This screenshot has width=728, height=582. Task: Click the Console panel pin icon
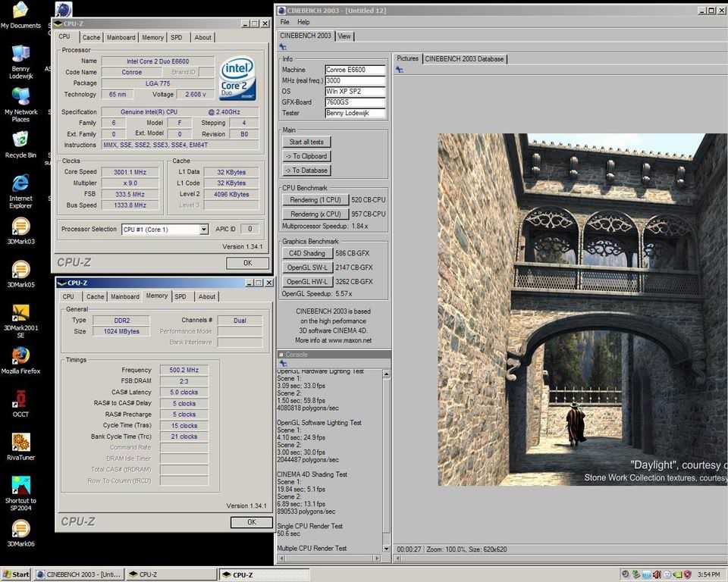click(283, 364)
